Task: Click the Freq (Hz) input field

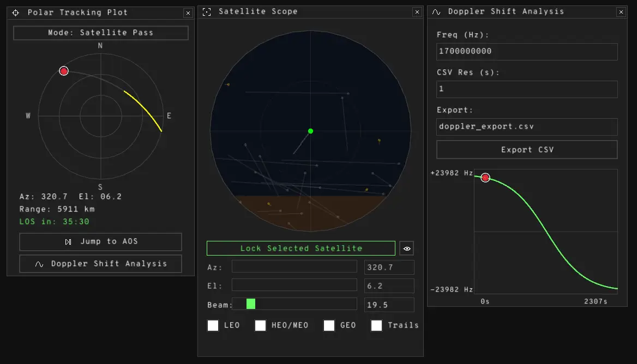Action: point(527,52)
